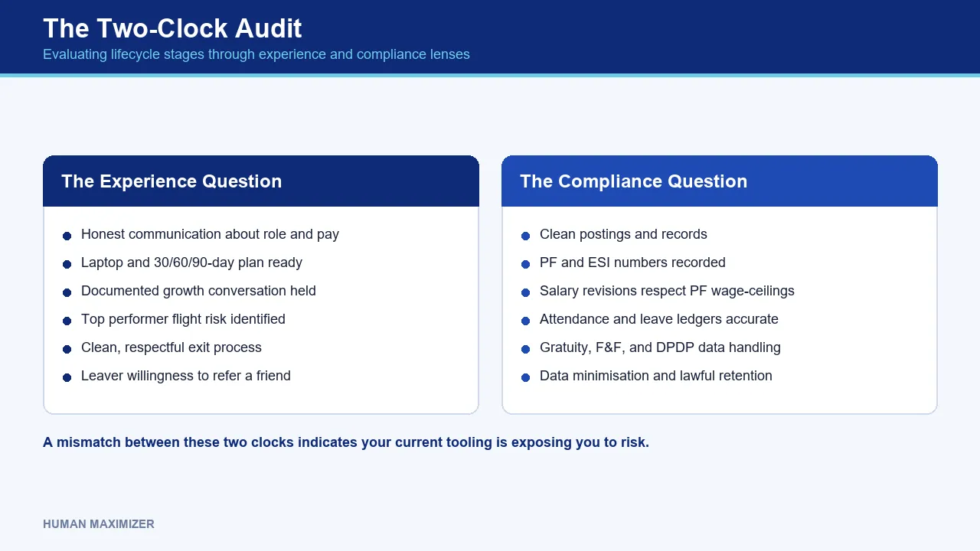Click 'Attendance and leave ledgers accurate'
Image resolution: width=980 pixels, height=551 pixels.
[x=659, y=319]
